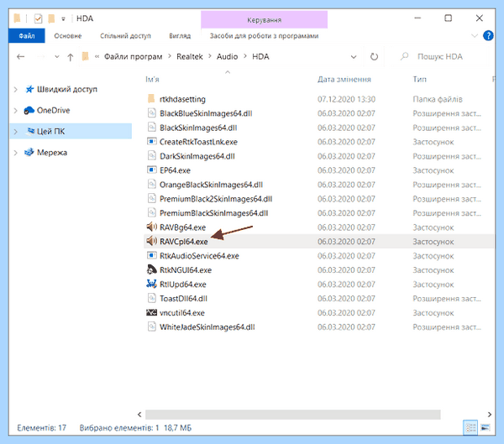The width and height of the screenshot is (504, 444).
Task: Open the recent locations dropdown arrow
Action: point(57,57)
